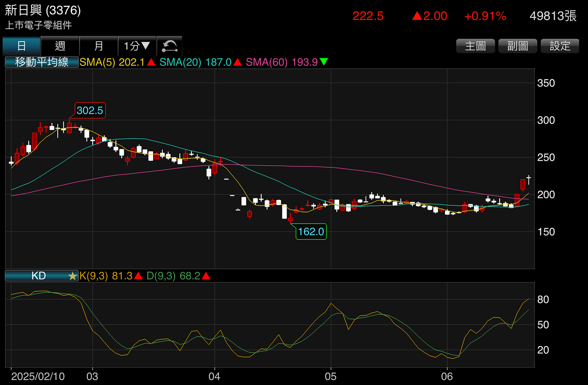Viewport: 588px width, 385px height.
Task: Click the 80 level on KD axis
Action: coord(543,300)
